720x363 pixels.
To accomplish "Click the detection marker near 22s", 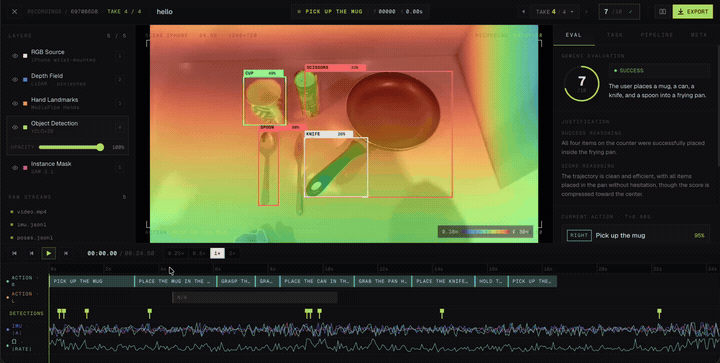I will (x=659, y=313).
